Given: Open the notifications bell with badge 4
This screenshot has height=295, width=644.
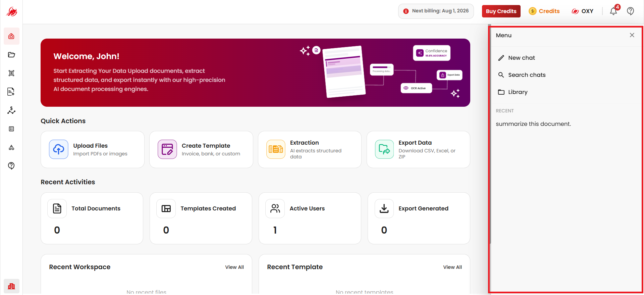Looking at the screenshot, I should click(x=613, y=11).
